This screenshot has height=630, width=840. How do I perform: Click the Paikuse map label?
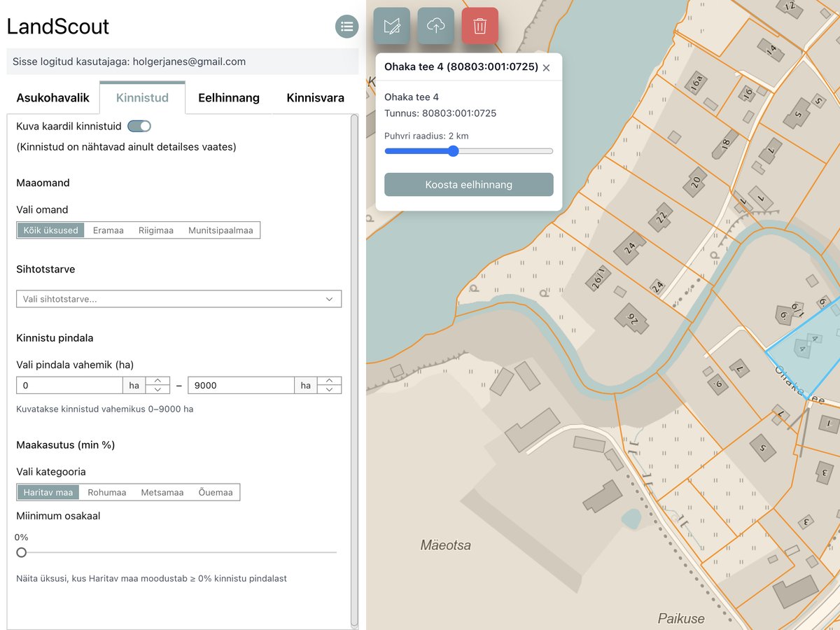[681, 619]
